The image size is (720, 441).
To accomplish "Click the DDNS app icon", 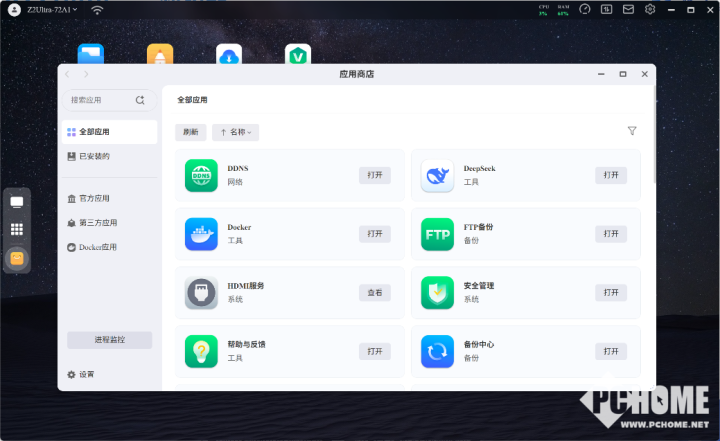I will 201,175.
